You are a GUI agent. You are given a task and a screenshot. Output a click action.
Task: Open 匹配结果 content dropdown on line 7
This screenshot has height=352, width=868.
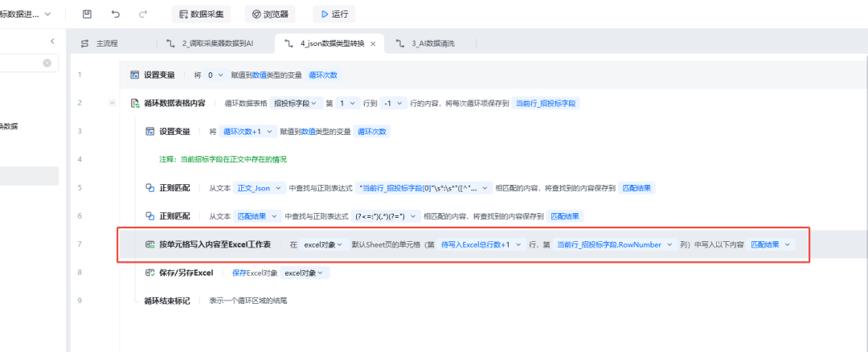pyautogui.click(x=771, y=244)
